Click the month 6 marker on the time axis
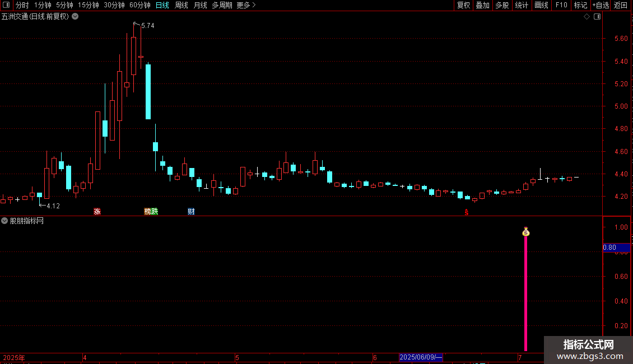This screenshot has height=364, width=633. coord(375,357)
